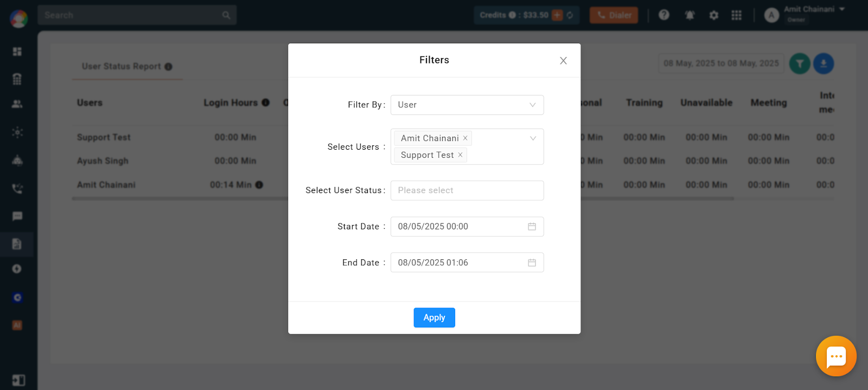Open the help question mark icon
Screen dimensions: 868x390
pos(663,15)
